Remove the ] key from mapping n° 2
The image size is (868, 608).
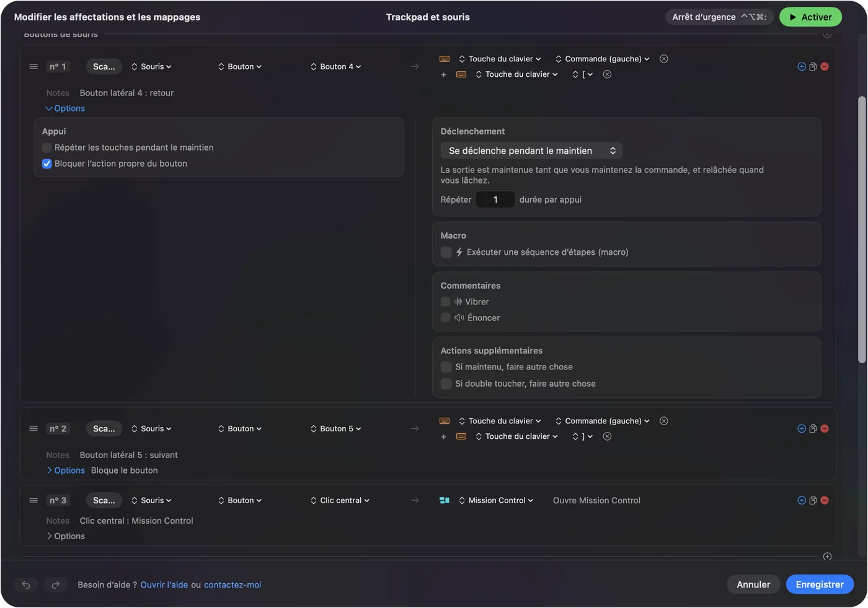(608, 436)
